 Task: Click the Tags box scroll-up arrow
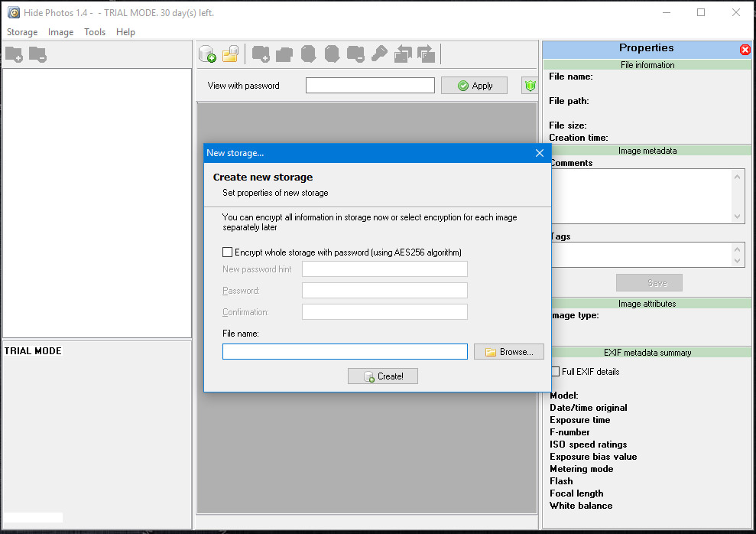[738, 249]
